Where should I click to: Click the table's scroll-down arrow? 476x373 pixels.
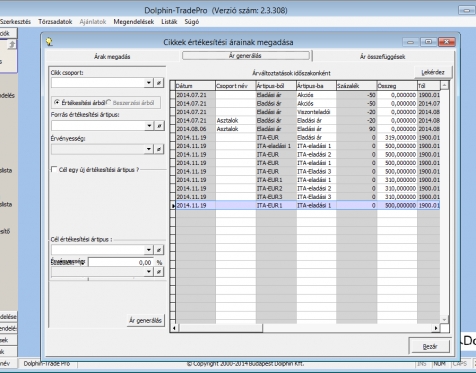444,319
